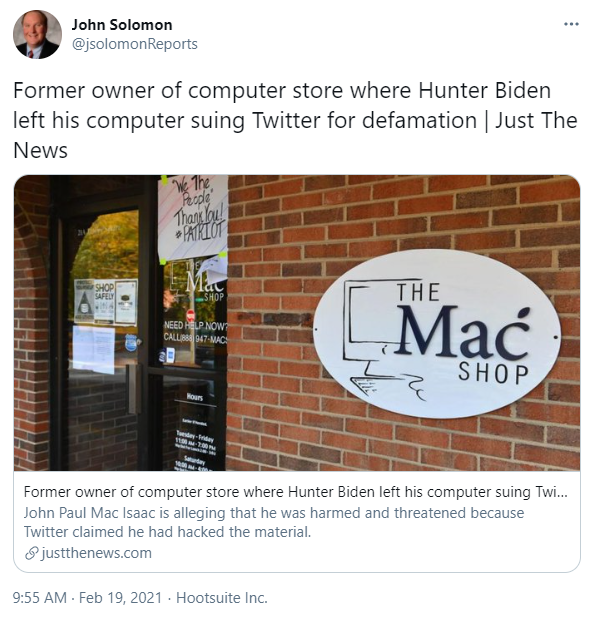Click the words Hunter Biden in tweet text
The image size is (594, 621).
click(x=485, y=91)
